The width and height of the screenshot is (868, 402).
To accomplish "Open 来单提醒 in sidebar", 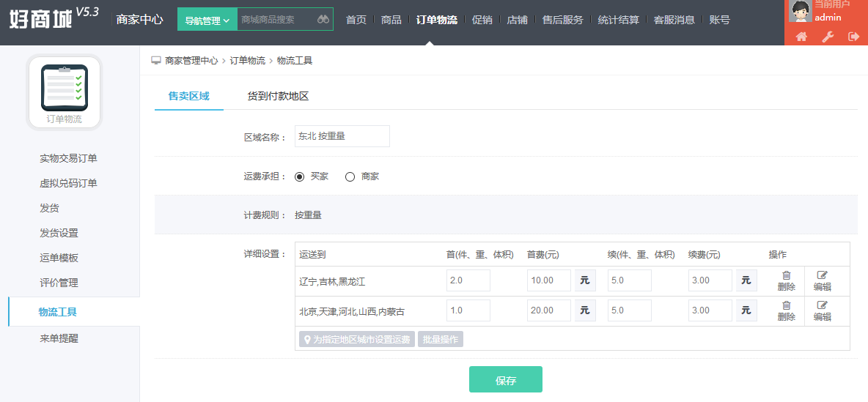I will [x=59, y=338].
